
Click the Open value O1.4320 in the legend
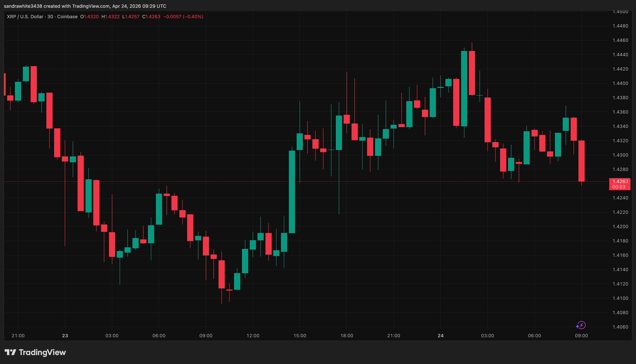(x=90, y=17)
